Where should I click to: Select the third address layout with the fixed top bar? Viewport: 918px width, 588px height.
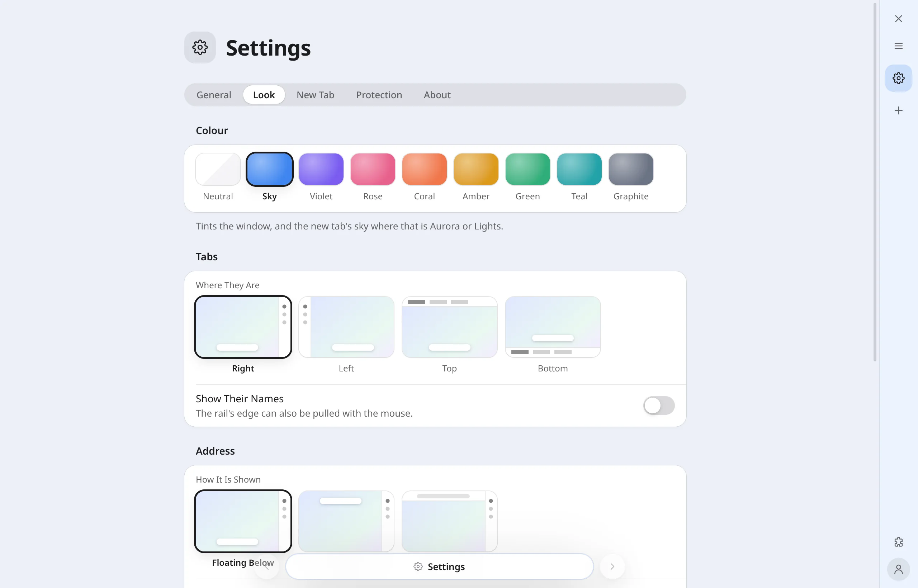(x=449, y=521)
